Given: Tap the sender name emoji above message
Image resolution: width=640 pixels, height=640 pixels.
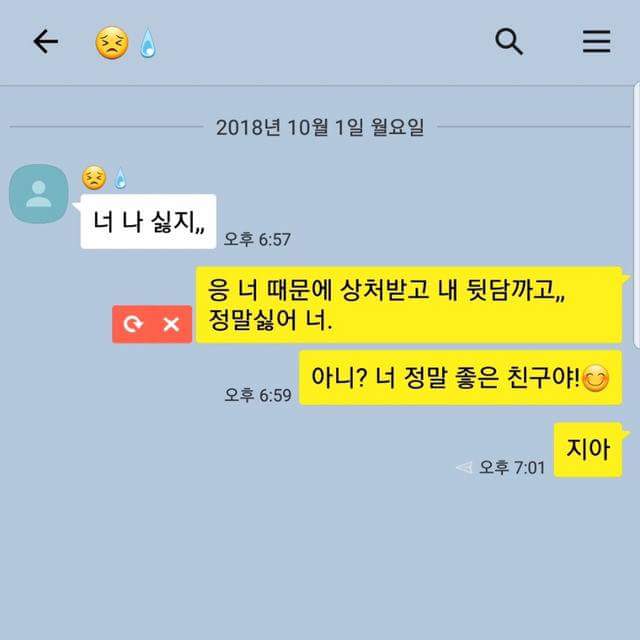Looking at the screenshot, I should click(104, 178).
